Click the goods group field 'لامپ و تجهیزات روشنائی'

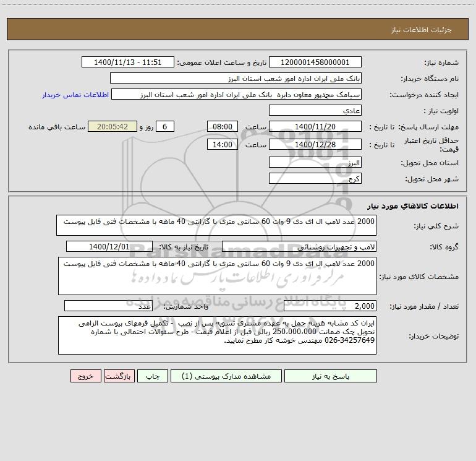pos(299,246)
